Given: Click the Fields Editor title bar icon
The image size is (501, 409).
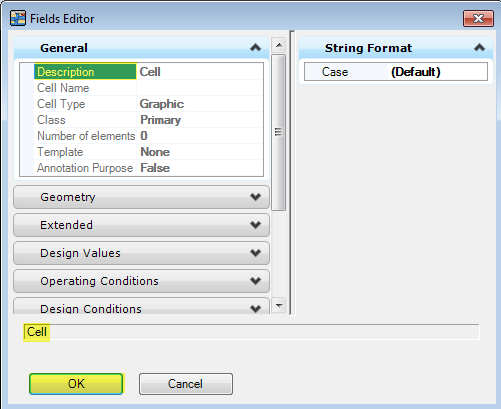Looking at the screenshot, I should (x=18, y=18).
